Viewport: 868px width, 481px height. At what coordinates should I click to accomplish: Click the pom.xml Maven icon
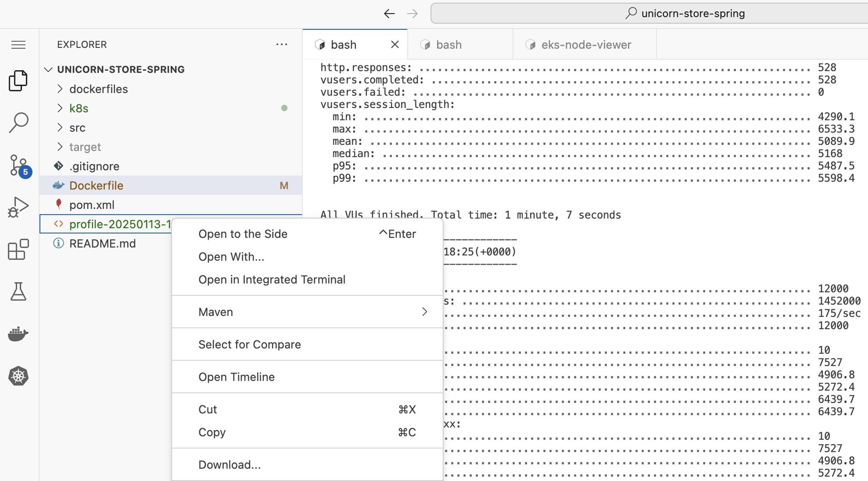tap(58, 204)
